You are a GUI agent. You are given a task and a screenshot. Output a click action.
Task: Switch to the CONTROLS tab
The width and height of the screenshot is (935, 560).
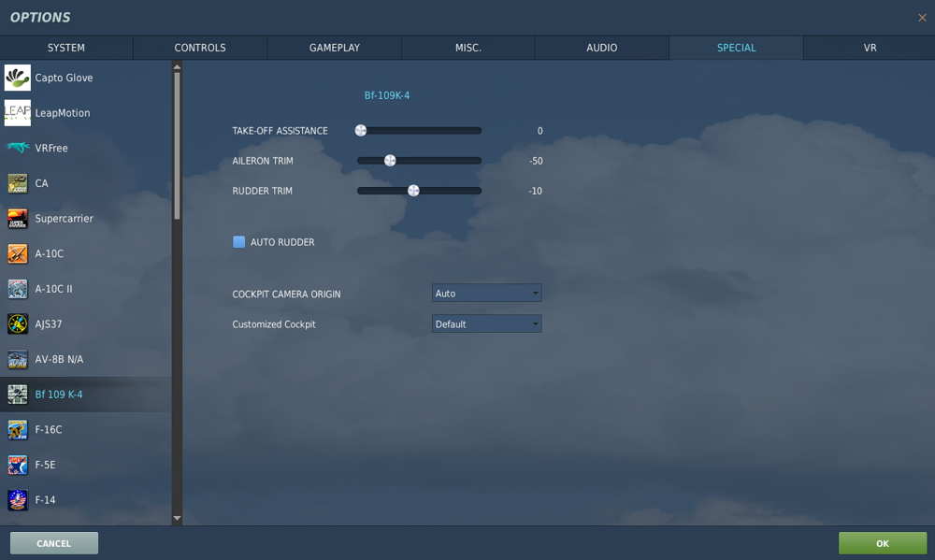tap(200, 48)
